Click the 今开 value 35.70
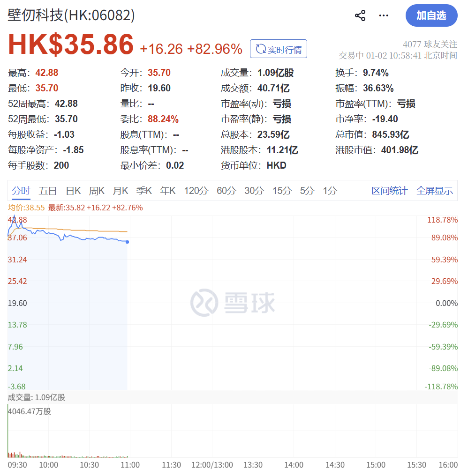The image size is (468, 476). point(159,73)
